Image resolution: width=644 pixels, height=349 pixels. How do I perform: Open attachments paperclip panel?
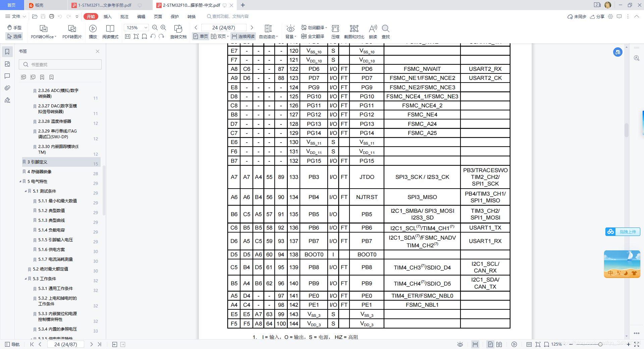point(7,88)
